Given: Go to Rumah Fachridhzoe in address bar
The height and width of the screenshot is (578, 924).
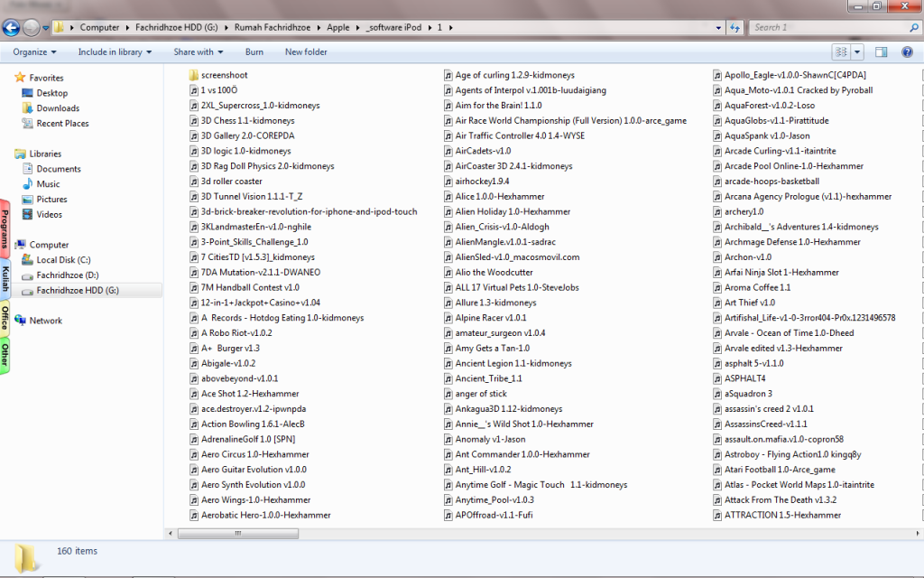Looking at the screenshot, I should [x=273, y=27].
